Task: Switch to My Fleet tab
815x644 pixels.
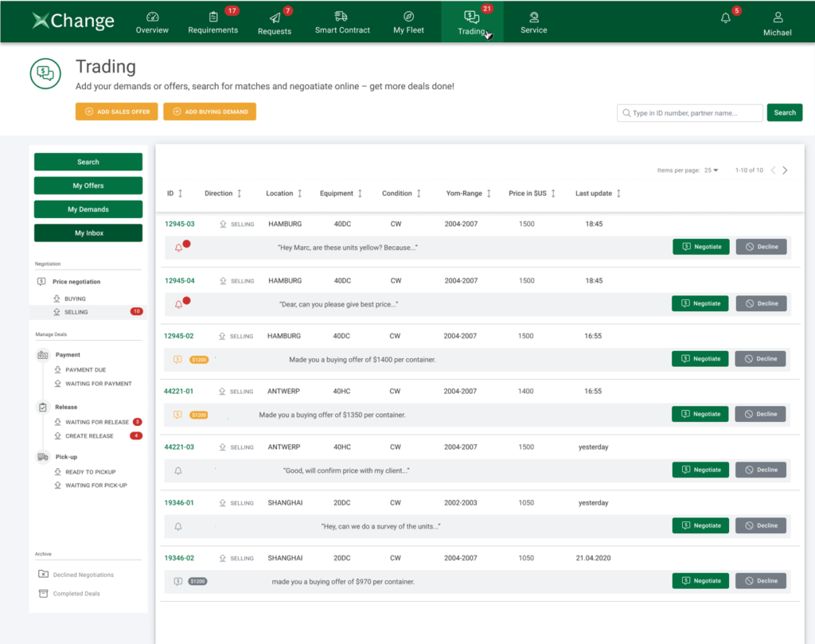Action: point(408,22)
